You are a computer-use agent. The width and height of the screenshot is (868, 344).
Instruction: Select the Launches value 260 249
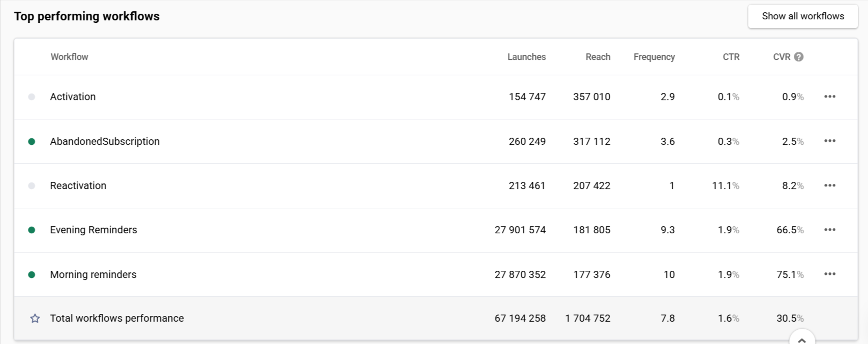click(527, 141)
